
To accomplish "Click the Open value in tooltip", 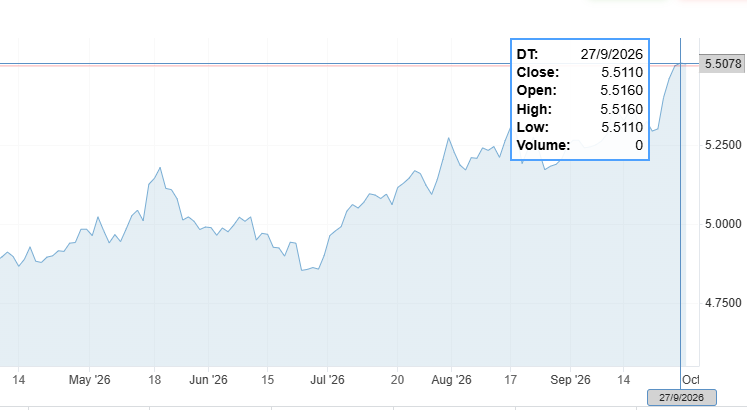I will tap(621, 90).
